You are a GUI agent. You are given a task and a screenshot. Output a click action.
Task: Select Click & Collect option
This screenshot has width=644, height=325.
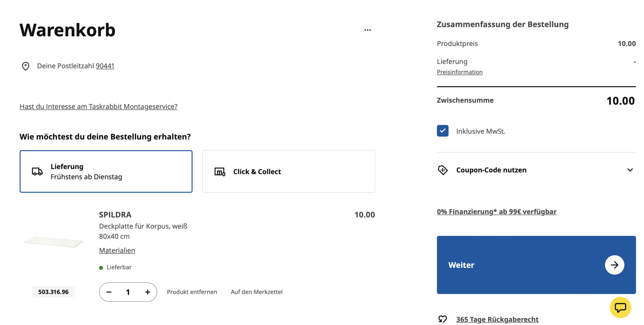(x=288, y=171)
